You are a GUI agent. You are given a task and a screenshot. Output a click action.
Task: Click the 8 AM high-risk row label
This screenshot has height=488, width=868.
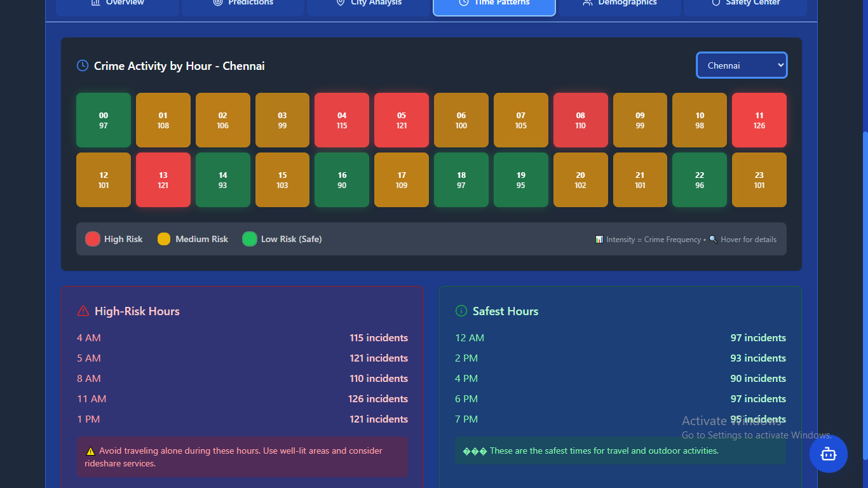coord(89,379)
